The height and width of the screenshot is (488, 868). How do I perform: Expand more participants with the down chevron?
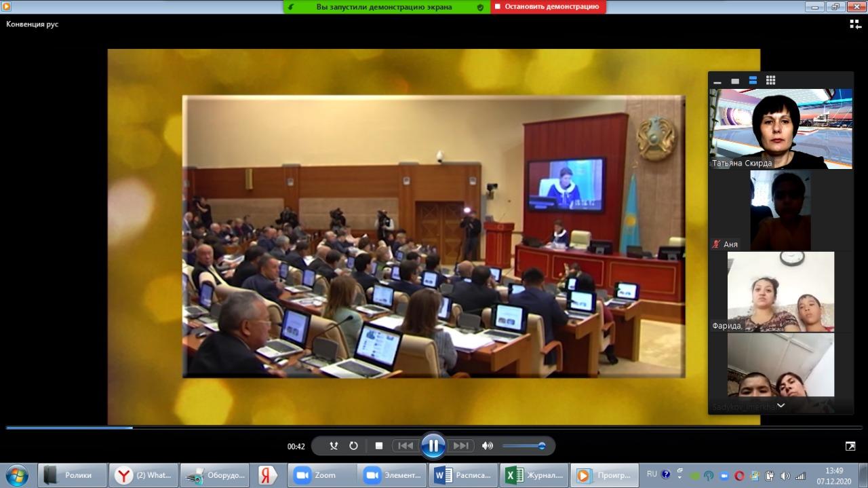(781, 405)
